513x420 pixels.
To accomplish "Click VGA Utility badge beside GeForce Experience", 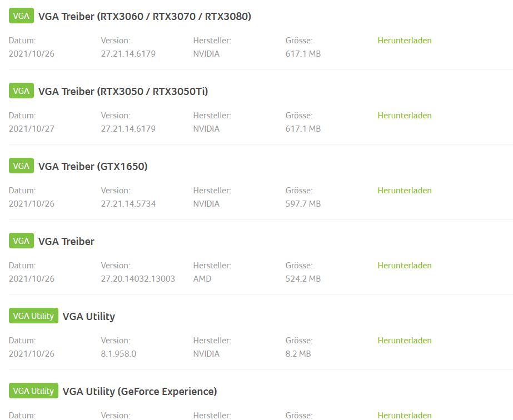I will [33, 391].
